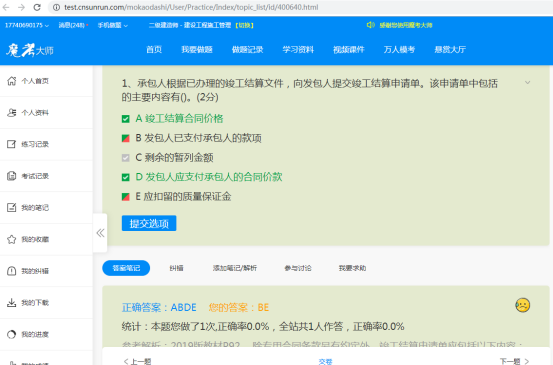Toggle checkbox for option E 应扣留的质量保证金
This screenshot has width=553, height=365.
click(126, 196)
